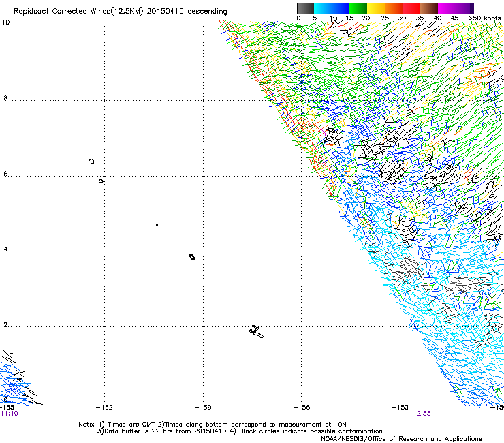
Task: Click the longitude axis label '-162'
Action: [x=104, y=408]
